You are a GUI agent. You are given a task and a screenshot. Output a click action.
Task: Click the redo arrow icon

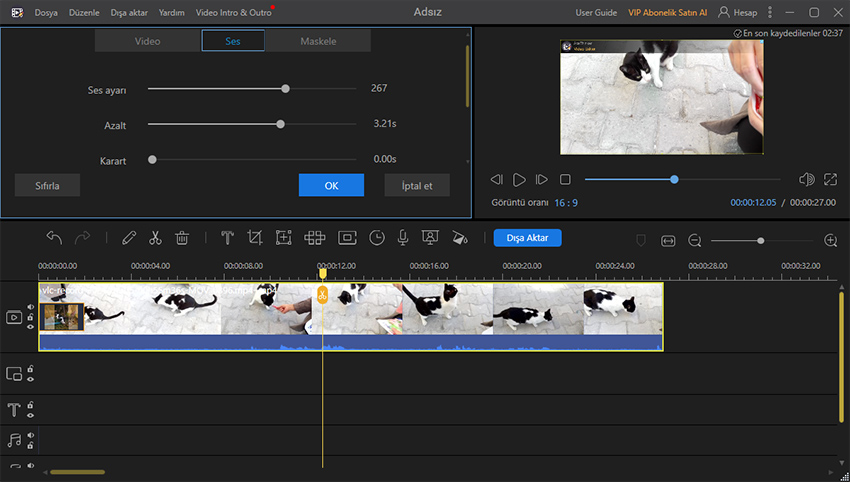[x=82, y=238]
